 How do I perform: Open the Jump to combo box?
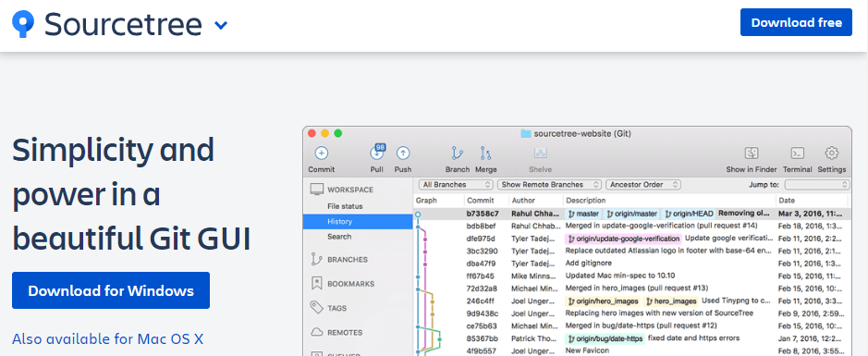pos(817,185)
